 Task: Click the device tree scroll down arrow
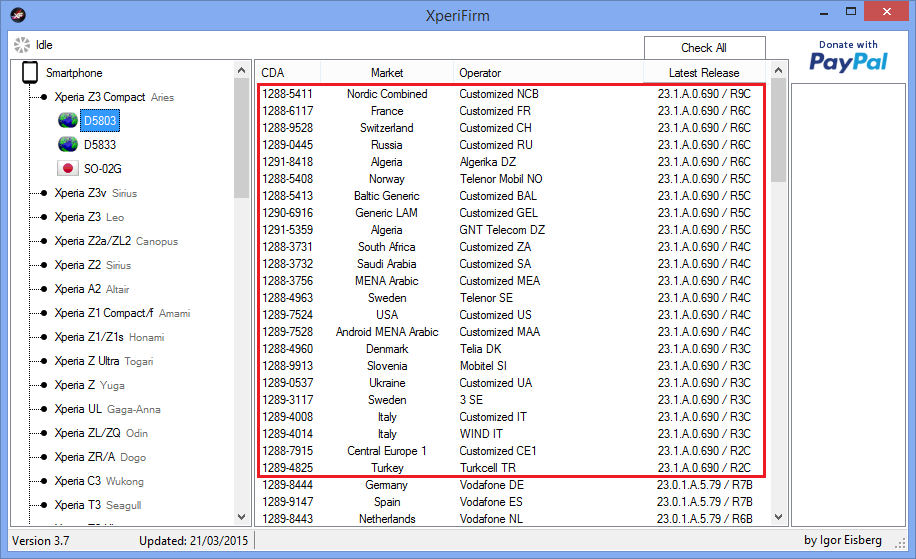tap(241, 517)
